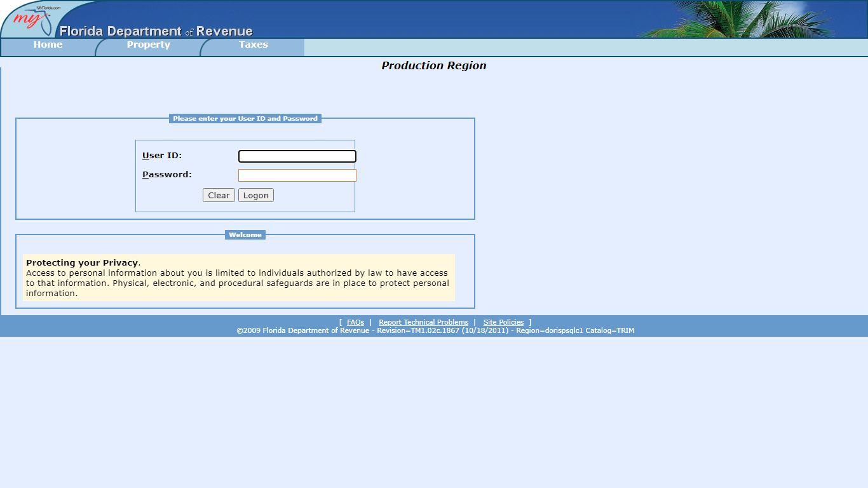Click the Production Region heading
The height and width of the screenshot is (488, 868).
click(434, 65)
